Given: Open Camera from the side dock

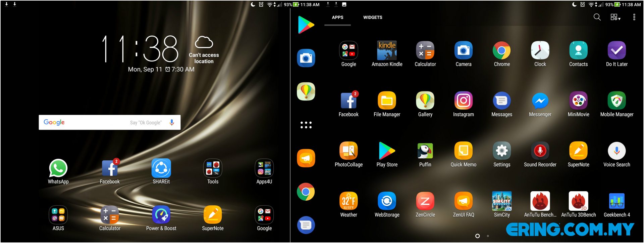Looking at the screenshot, I should point(306,58).
